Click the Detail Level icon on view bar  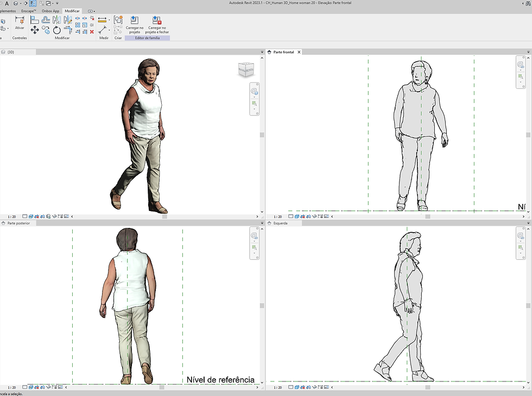(x=25, y=216)
